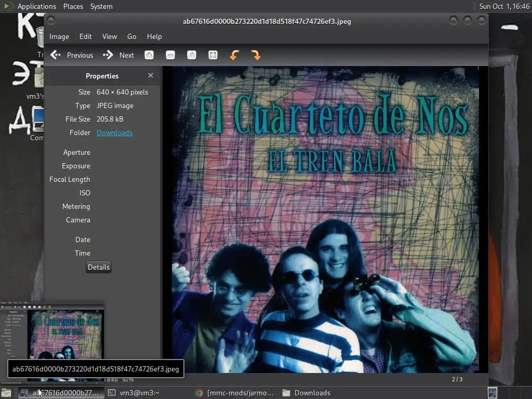Open the Help menu
Viewport: 532px width, 399px height.
(154, 36)
